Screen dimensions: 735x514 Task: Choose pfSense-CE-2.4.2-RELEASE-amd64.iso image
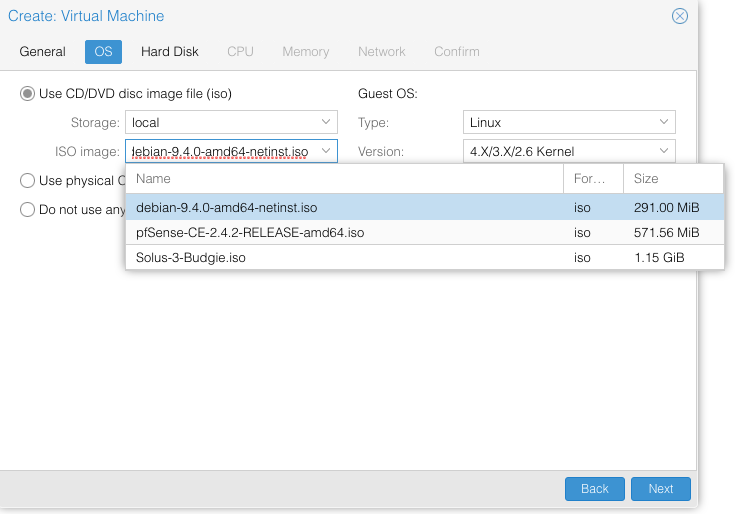coord(250,233)
